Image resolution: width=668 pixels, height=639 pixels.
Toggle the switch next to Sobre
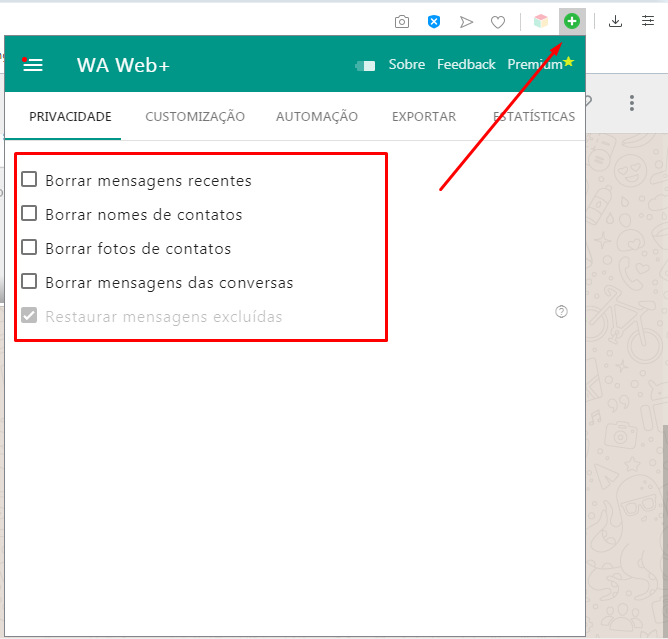366,65
